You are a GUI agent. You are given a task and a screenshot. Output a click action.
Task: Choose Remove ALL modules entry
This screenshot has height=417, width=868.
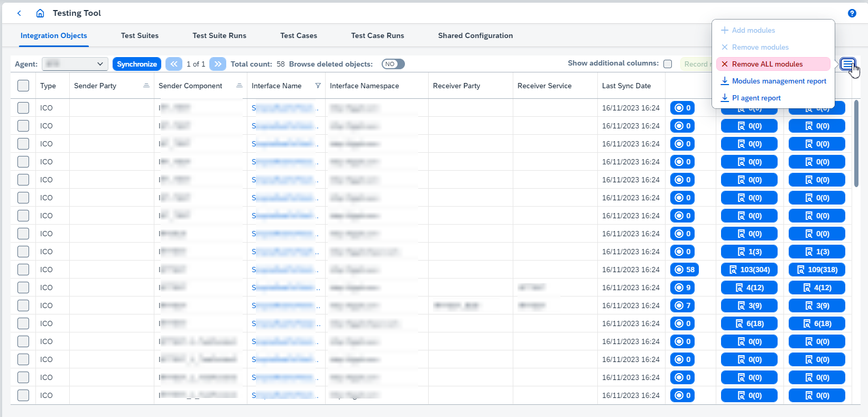point(773,64)
